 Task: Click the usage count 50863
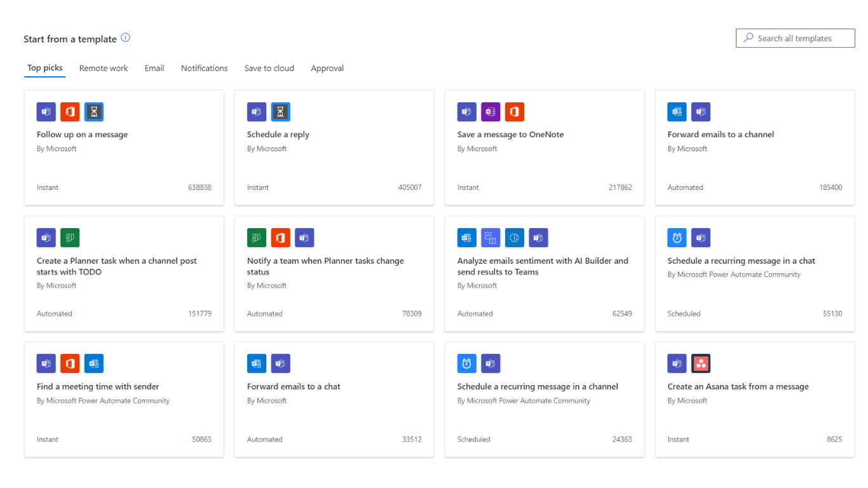coord(201,439)
